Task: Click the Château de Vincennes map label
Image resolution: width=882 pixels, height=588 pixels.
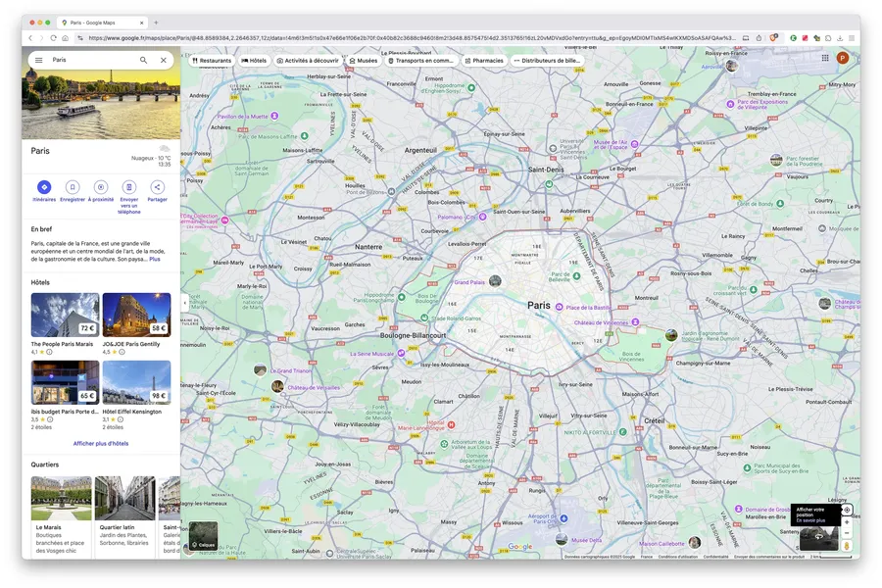Action: pyautogui.click(x=601, y=322)
